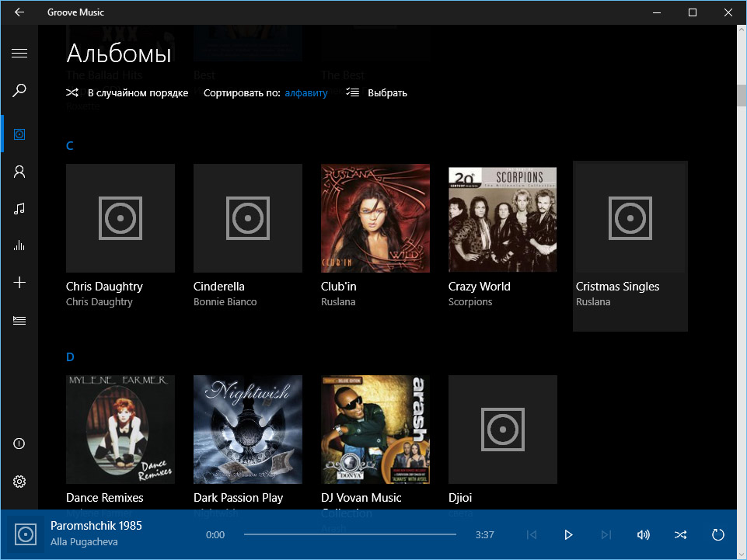The height and width of the screenshot is (560, 747).
Task: Click the vertical scrollbar thumb
Action: pyautogui.click(x=742, y=96)
